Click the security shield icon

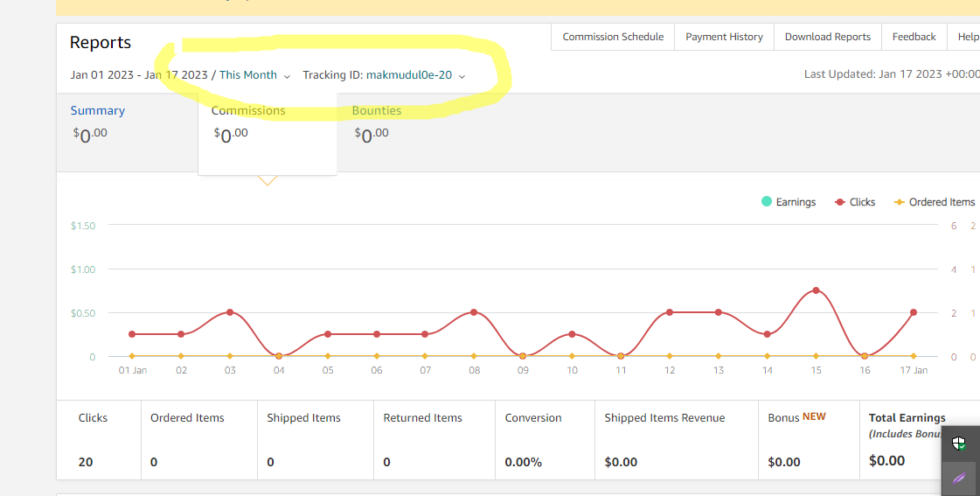[x=959, y=444]
